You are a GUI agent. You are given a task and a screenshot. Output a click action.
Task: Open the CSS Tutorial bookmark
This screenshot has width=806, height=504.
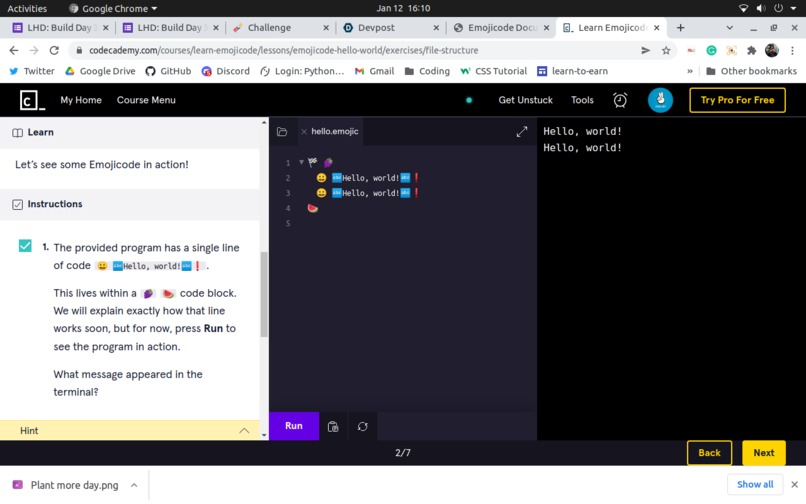pyautogui.click(x=493, y=71)
